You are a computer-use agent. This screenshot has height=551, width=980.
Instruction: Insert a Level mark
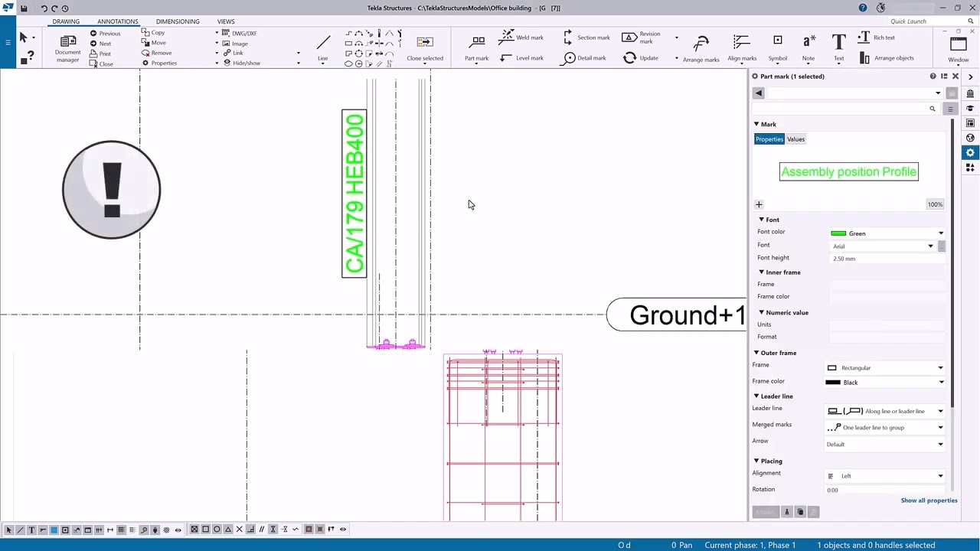click(521, 58)
